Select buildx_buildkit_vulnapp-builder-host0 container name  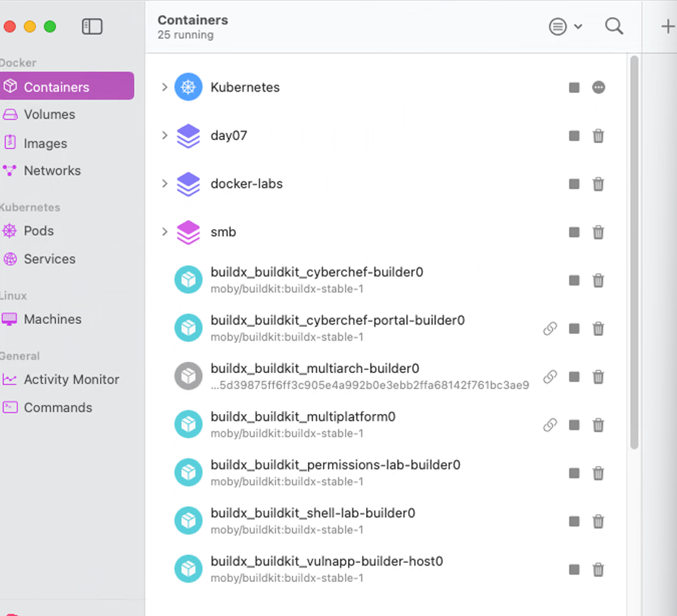(x=327, y=562)
